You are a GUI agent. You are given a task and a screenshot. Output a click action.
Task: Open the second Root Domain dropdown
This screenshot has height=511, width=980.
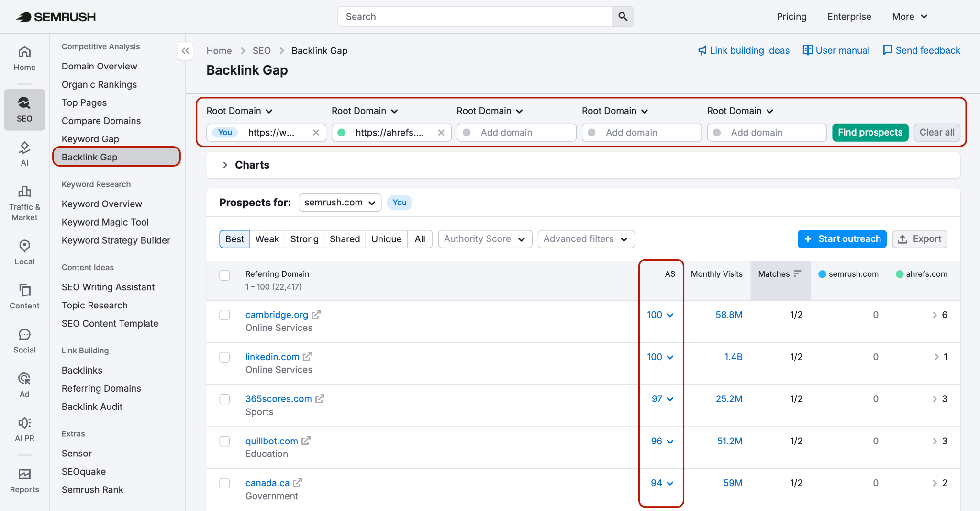365,111
